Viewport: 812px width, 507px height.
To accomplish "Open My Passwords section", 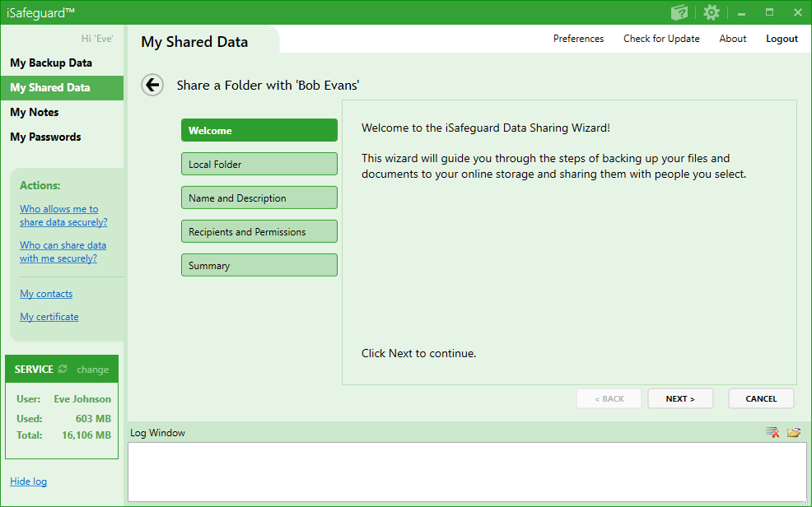I will click(62, 137).
